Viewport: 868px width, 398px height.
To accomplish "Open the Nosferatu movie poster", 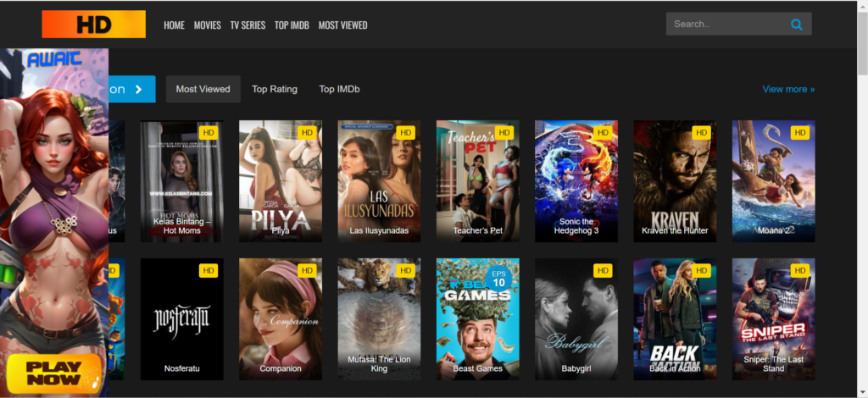I will (x=182, y=319).
